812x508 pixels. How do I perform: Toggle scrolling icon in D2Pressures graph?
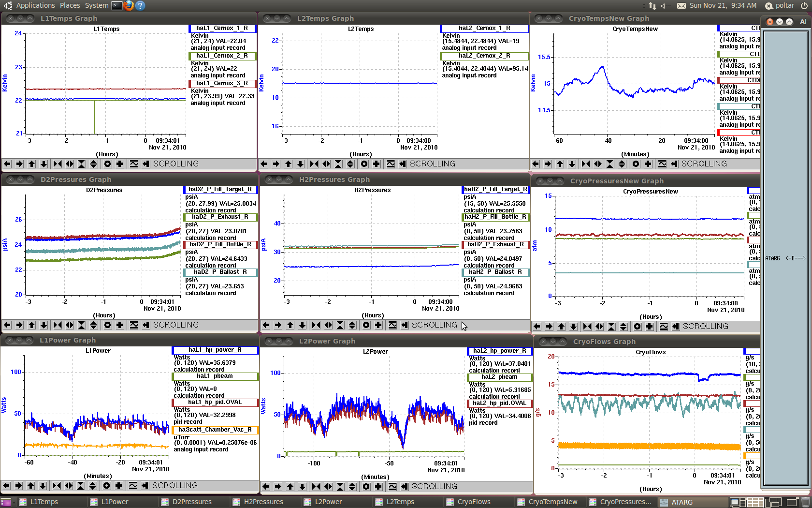coord(146,325)
